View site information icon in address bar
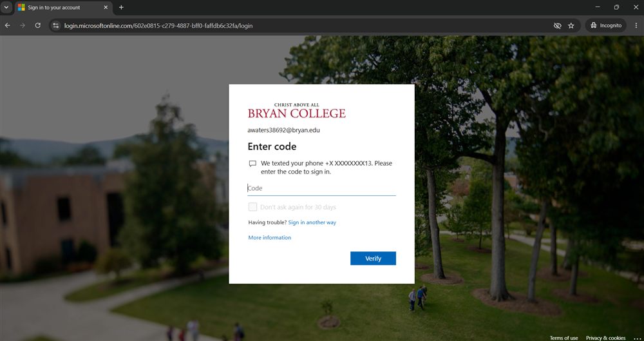 [x=56, y=26]
